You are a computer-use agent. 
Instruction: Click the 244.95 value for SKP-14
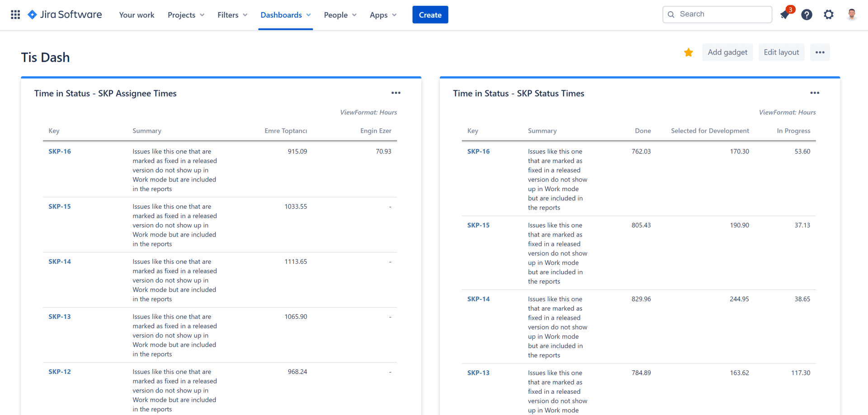pyautogui.click(x=739, y=299)
